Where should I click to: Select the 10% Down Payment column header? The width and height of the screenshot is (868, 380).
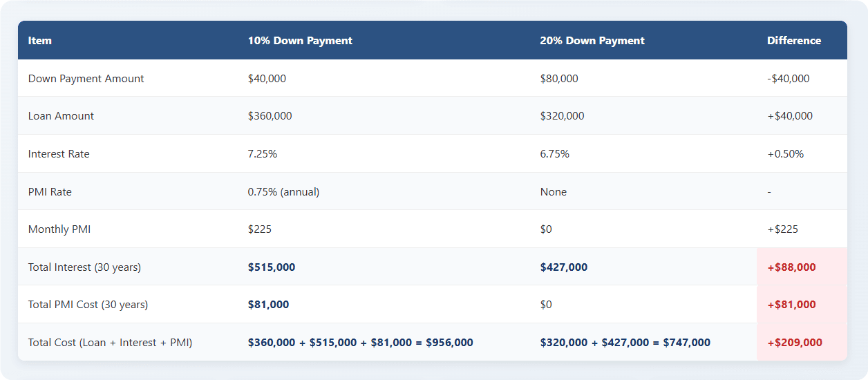300,41
